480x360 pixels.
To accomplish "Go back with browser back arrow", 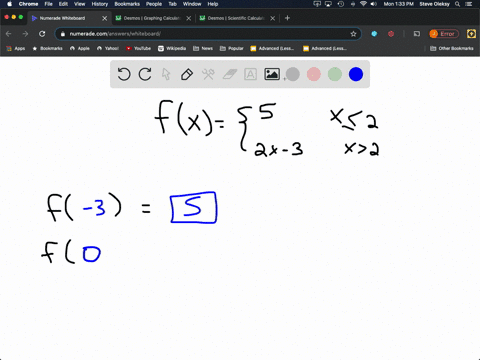I will point(9,34).
